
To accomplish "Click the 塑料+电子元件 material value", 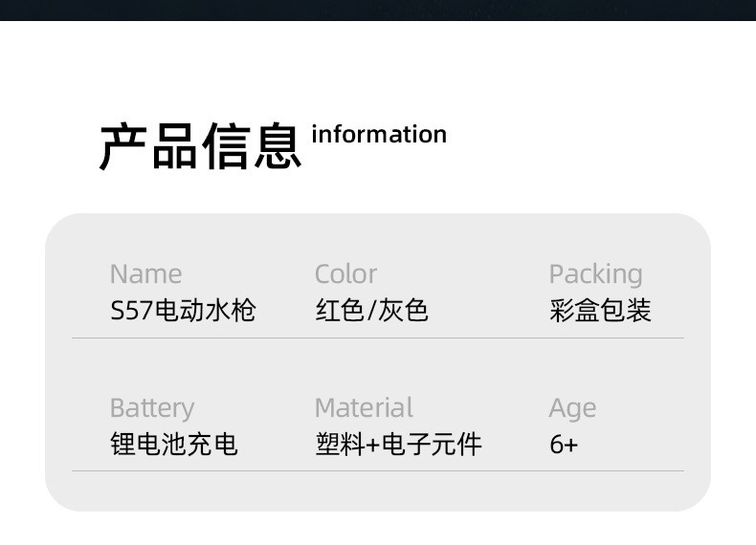I will 398,444.
